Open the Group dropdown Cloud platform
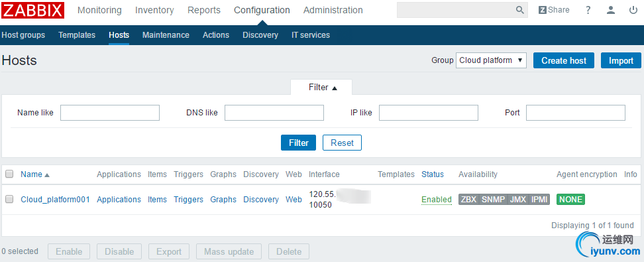This screenshot has height=262, width=644. pos(491,60)
